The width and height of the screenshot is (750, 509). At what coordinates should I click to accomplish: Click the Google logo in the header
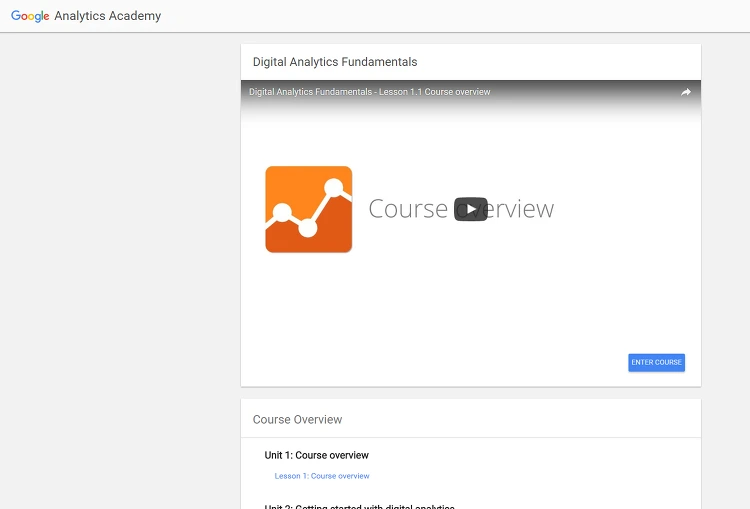click(x=30, y=16)
